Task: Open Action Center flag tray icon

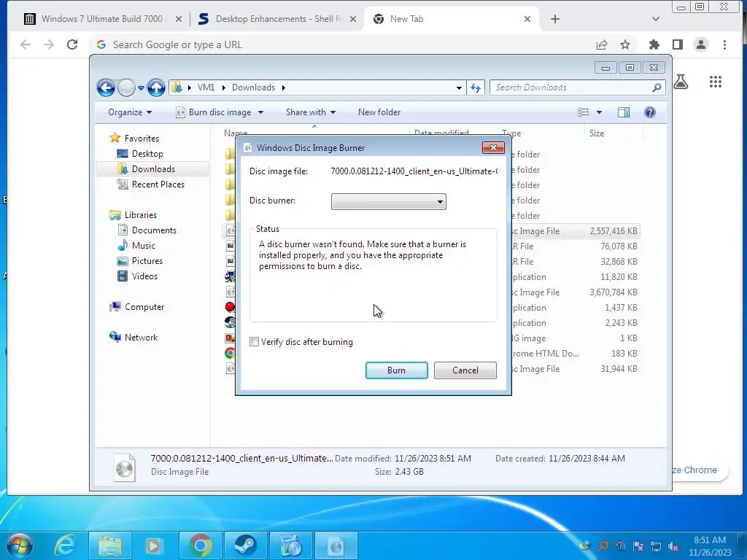Action: (638, 546)
